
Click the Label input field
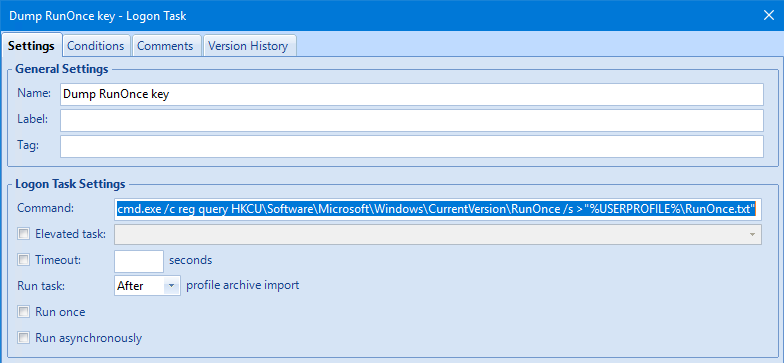(x=412, y=120)
